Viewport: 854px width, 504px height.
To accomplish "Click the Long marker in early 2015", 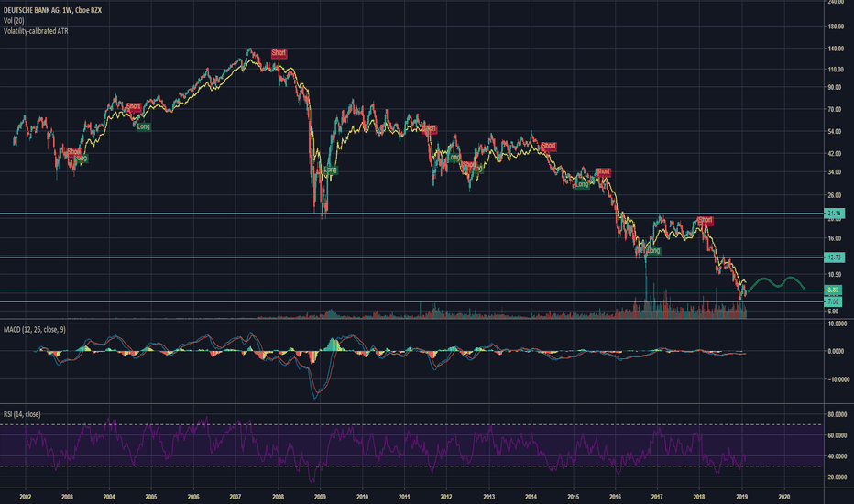I will (582, 184).
